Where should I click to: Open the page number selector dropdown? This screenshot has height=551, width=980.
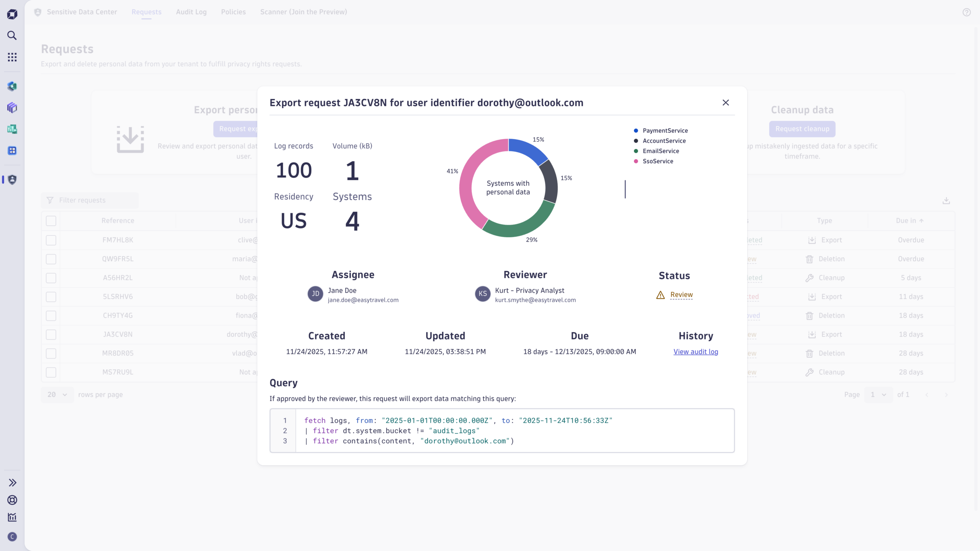(x=878, y=395)
